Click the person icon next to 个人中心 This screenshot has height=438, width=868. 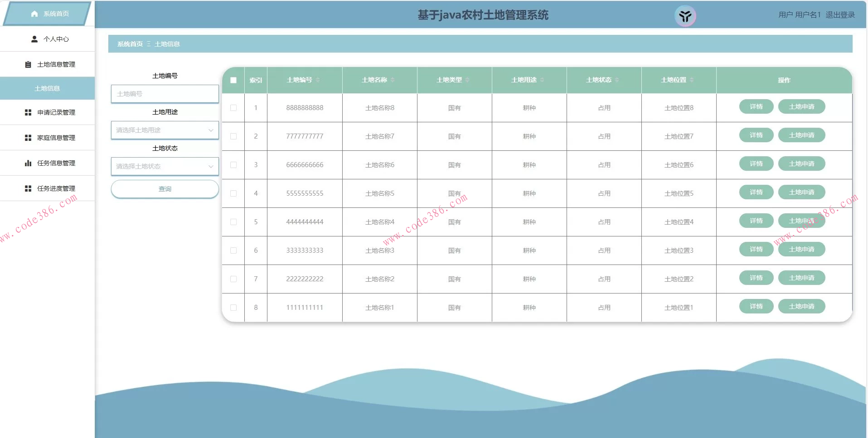tap(34, 39)
